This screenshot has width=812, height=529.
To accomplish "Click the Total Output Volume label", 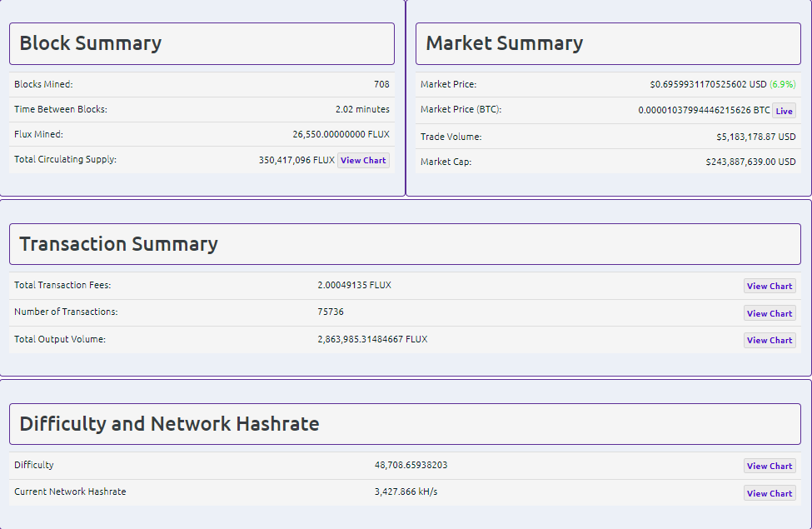I will click(x=60, y=339).
